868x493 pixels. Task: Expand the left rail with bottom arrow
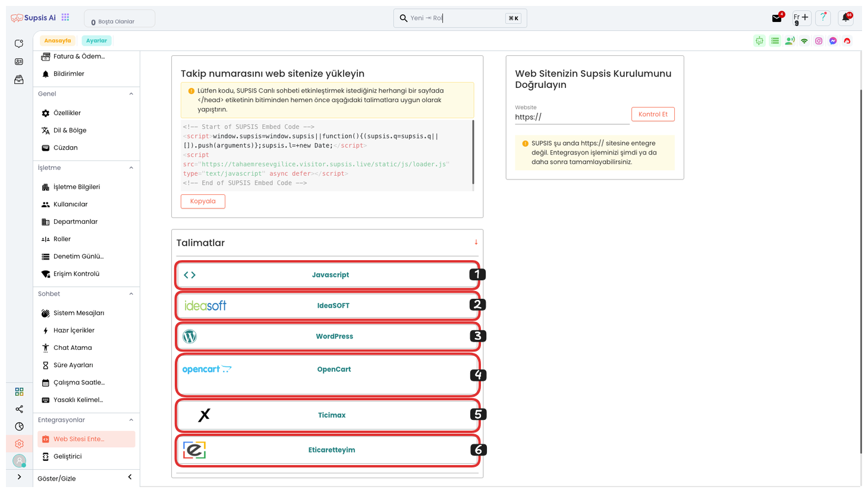pyautogui.click(x=19, y=477)
